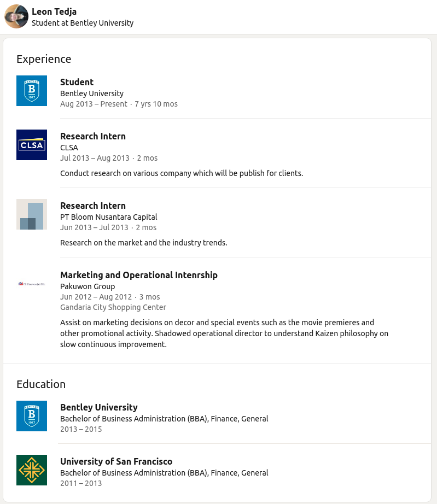
Task: Click the '2011 – 2013' education dates
Action: pos(81,483)
